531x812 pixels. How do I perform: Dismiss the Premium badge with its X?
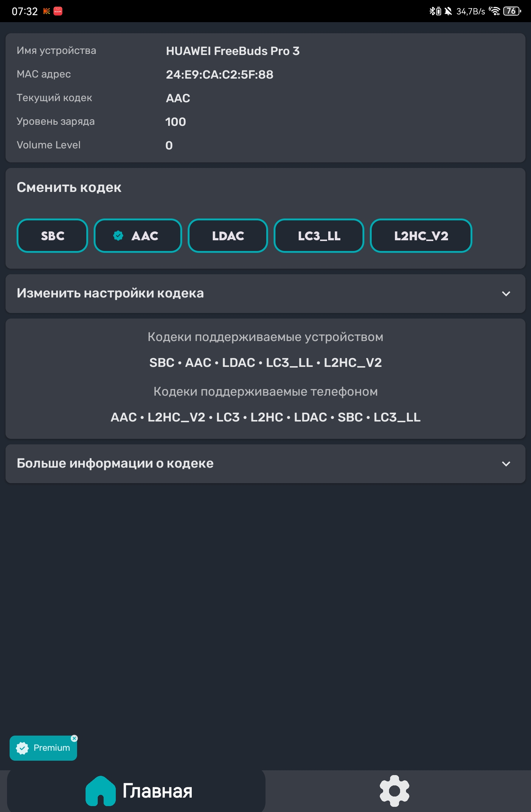pos(74,738)
